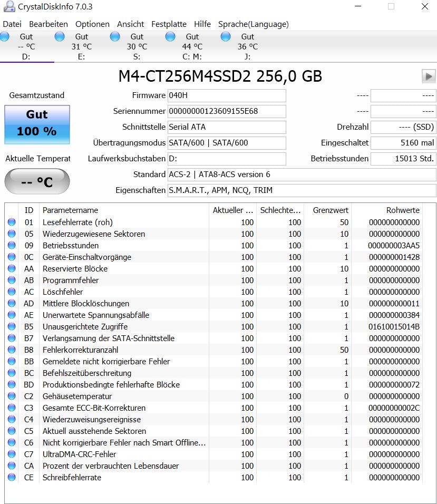Click status icon for Wiederzuweisungsereignisse
437x504 pixels.
12,419
